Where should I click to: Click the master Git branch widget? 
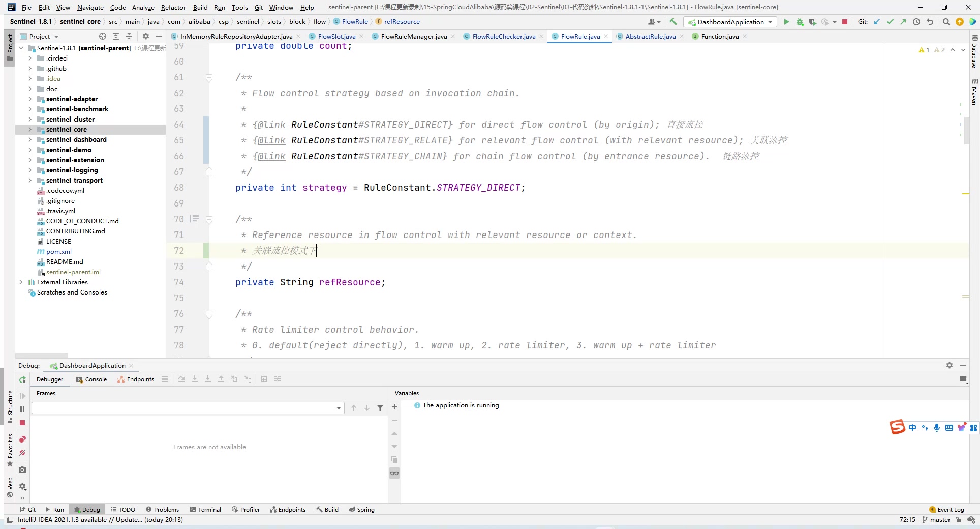[936, 519]
